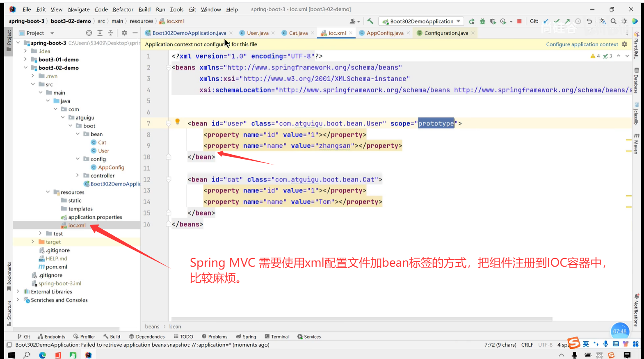Hide the Project panel minus icon
The image size is (644, 359).
135,33
